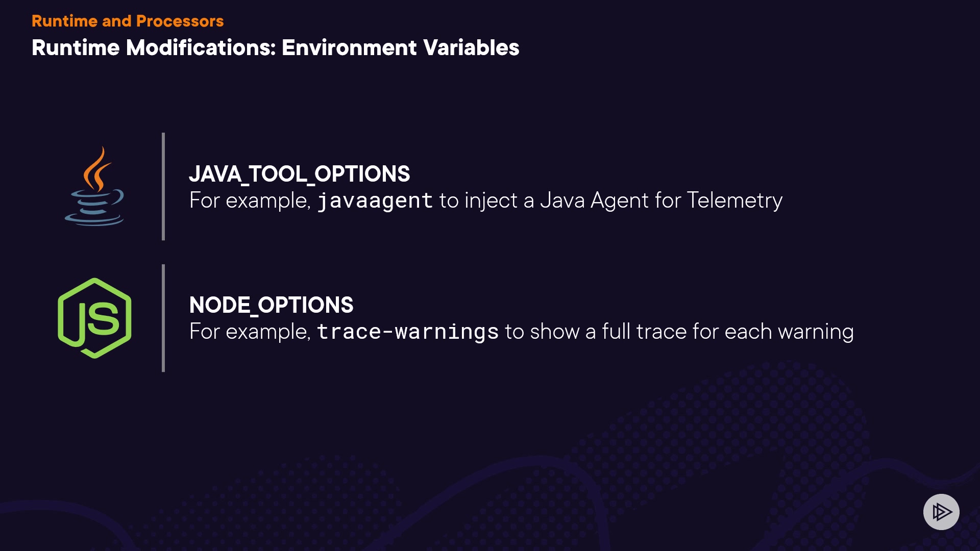The height and width of the screenshot is (551, 980).
Task: Click "Environment Variables" in the title
Action: coord(400,48)
